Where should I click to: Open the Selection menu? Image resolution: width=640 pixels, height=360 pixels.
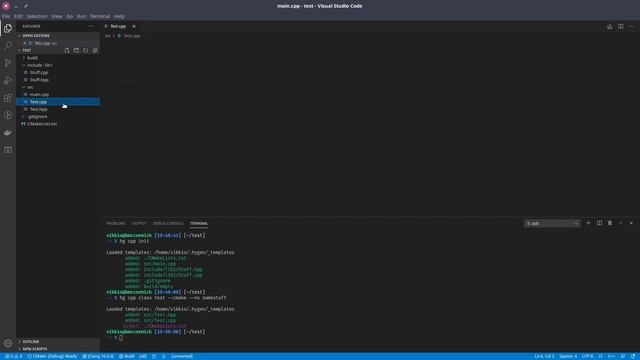37,16
